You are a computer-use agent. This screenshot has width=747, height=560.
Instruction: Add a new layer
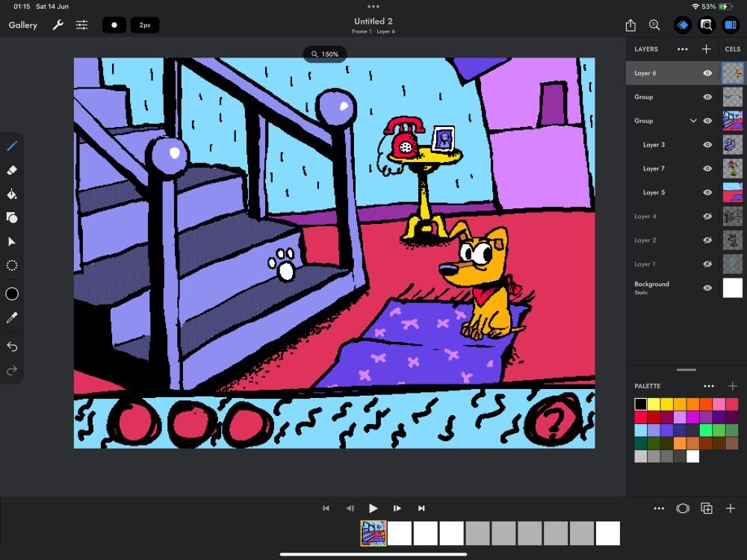(707, 49)
